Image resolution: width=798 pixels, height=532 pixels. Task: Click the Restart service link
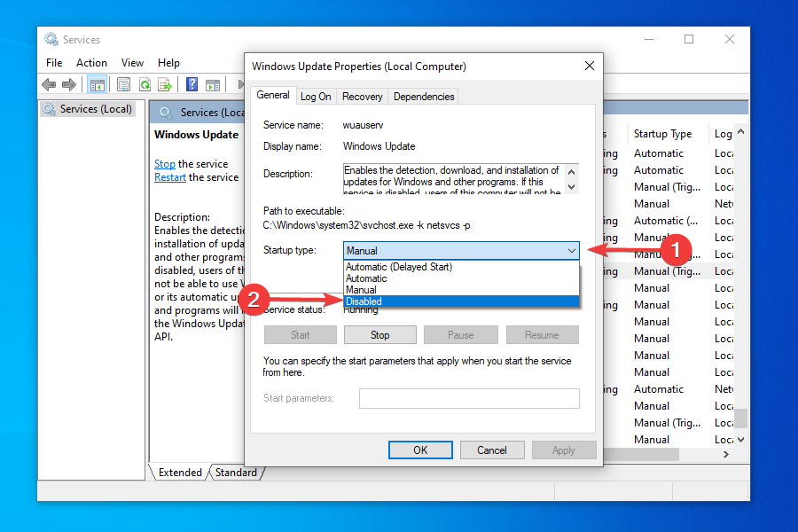(x=170, y=176)
